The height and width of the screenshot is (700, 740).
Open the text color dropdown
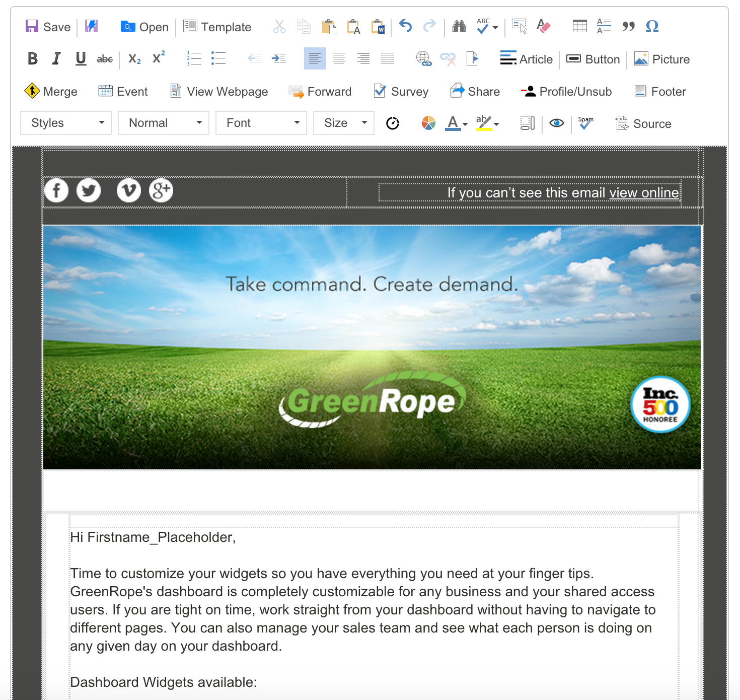(x=457, y=123)
